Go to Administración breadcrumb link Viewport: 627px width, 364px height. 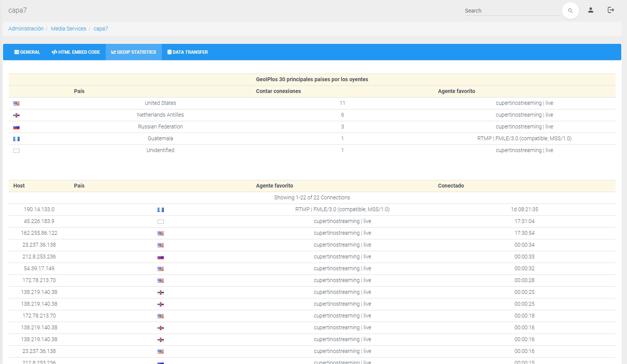[26, 29]
